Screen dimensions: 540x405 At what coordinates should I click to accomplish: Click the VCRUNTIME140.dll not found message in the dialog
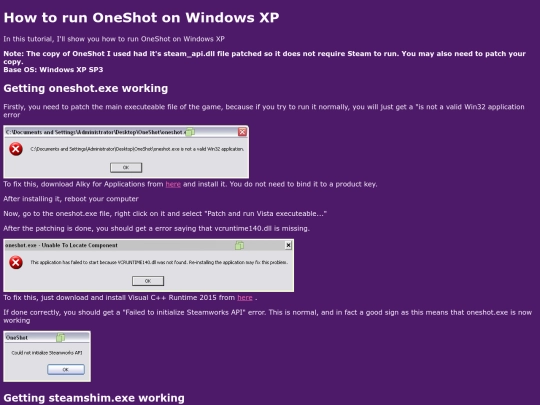click(159, 262)
